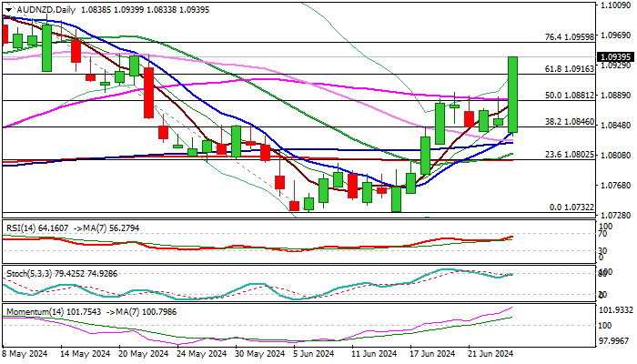Viewport: 637px width, 364px height.
Task: Select the 50.0 1.08812 Fibonacci label
Action: tap(569, 96)
